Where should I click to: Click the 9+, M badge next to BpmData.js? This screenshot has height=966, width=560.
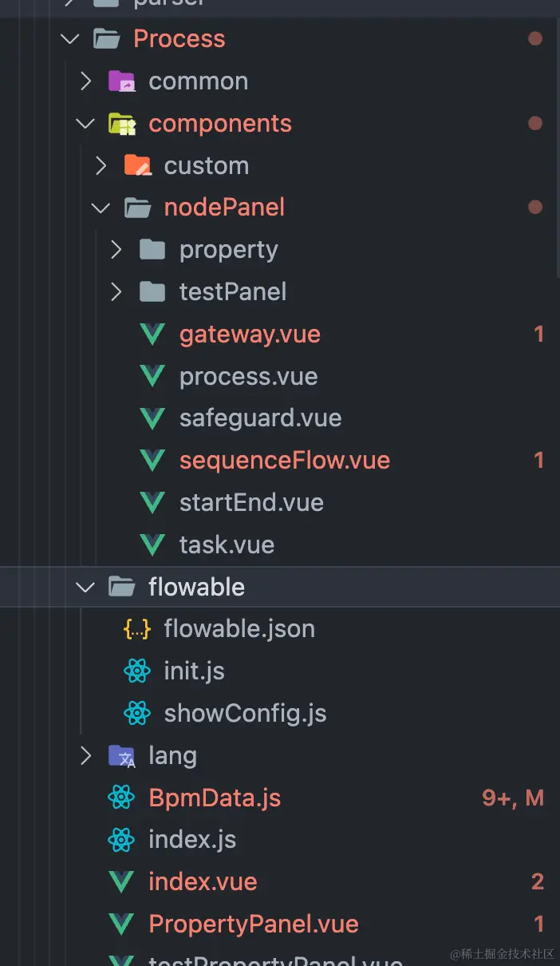(513, 797)
